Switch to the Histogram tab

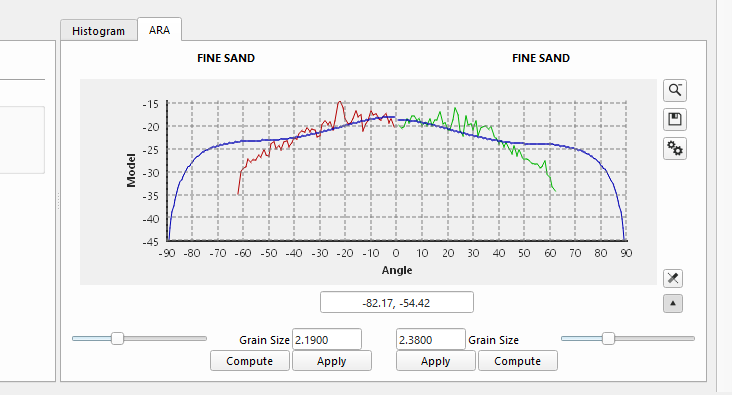pyautogui.click(x=99, y=31)
